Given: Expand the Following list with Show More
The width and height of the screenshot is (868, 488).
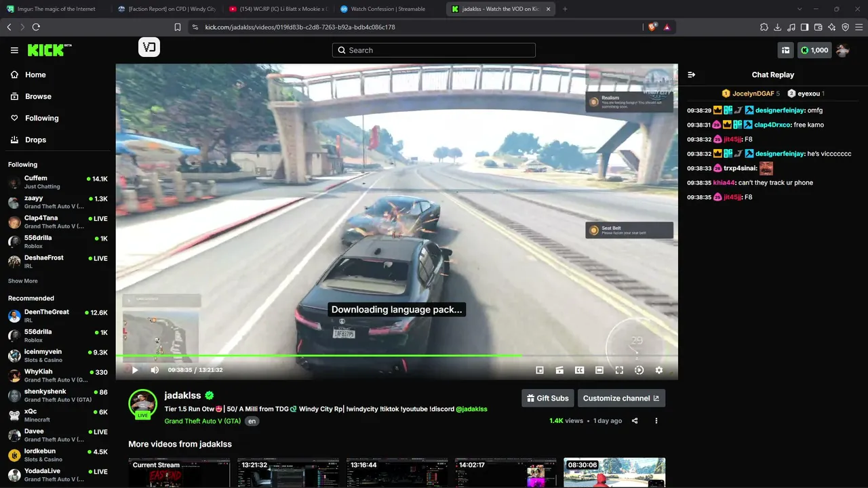Looking at the screenshot, I should 23,281.
